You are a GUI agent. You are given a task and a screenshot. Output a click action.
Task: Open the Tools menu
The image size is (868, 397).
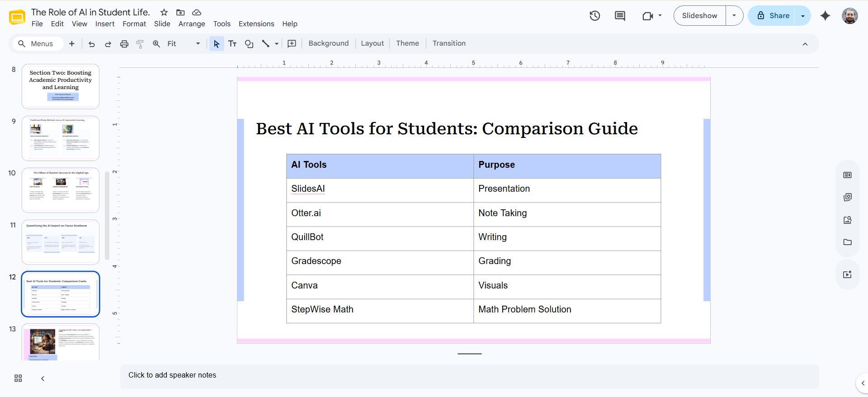tap(222, 24)
